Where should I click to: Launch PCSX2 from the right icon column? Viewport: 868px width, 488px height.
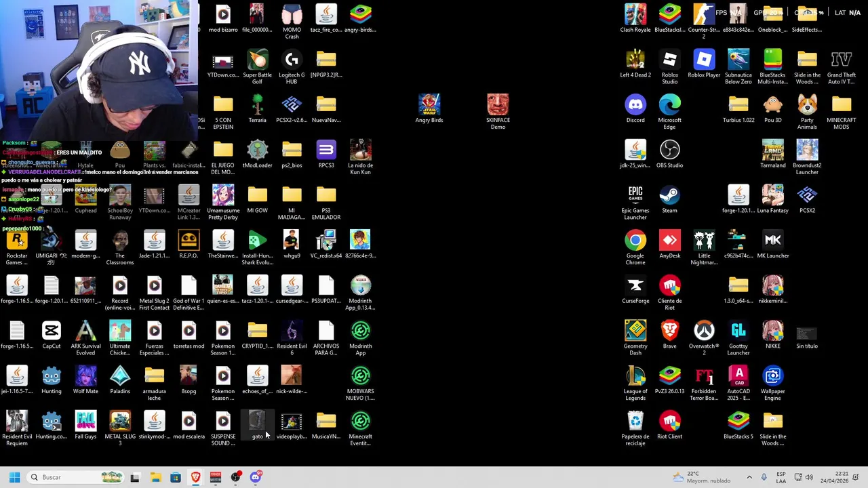point(807,199)
